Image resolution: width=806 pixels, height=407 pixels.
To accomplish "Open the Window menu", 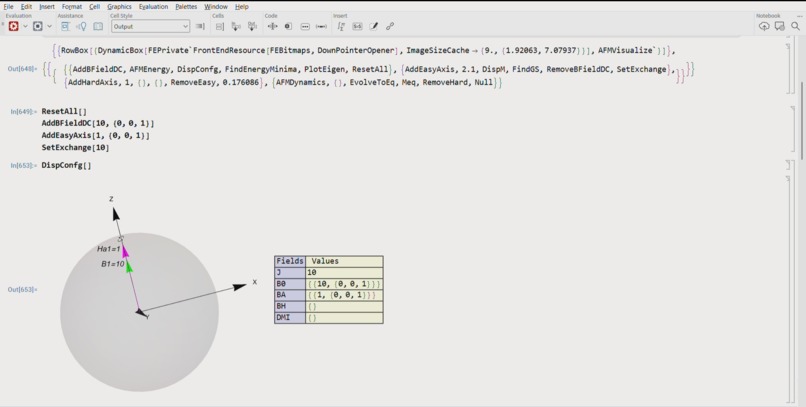I will pyautogui.click(x=216, y=7).
